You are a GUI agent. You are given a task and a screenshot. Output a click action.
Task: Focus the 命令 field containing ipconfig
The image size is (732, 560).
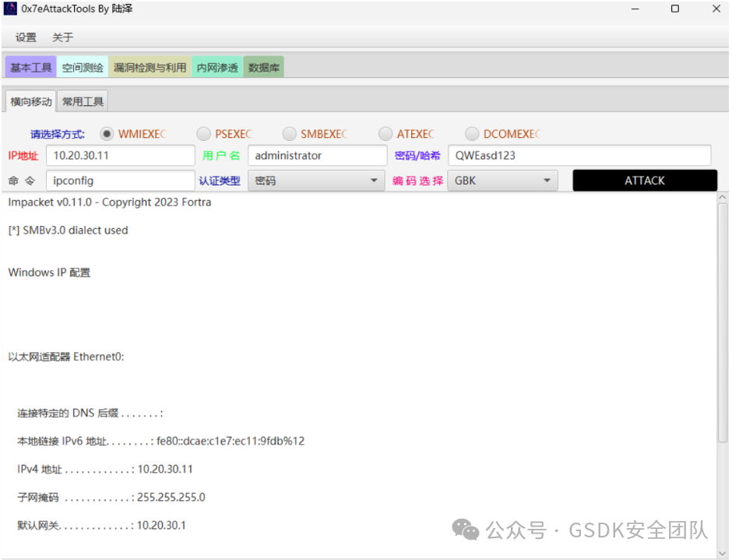coord(121,181)
